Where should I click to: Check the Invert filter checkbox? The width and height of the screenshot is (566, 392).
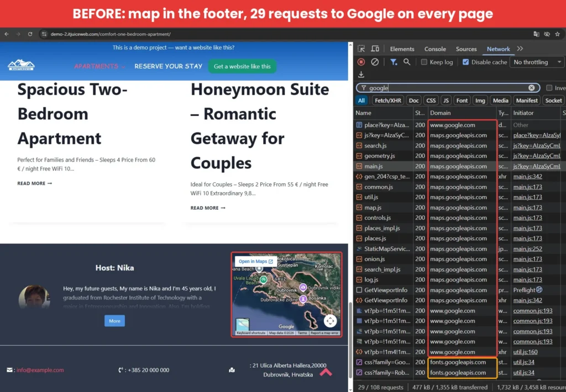click(549, 88)
